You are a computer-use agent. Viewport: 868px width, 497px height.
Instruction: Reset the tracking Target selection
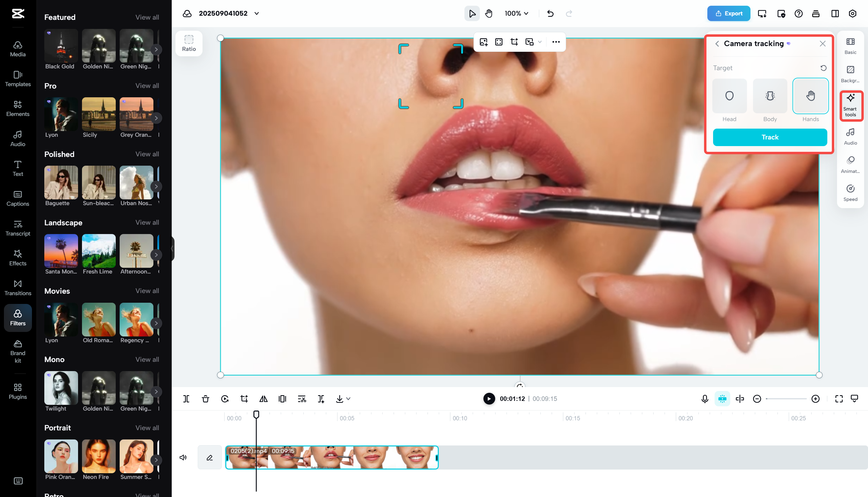[823, 68]
